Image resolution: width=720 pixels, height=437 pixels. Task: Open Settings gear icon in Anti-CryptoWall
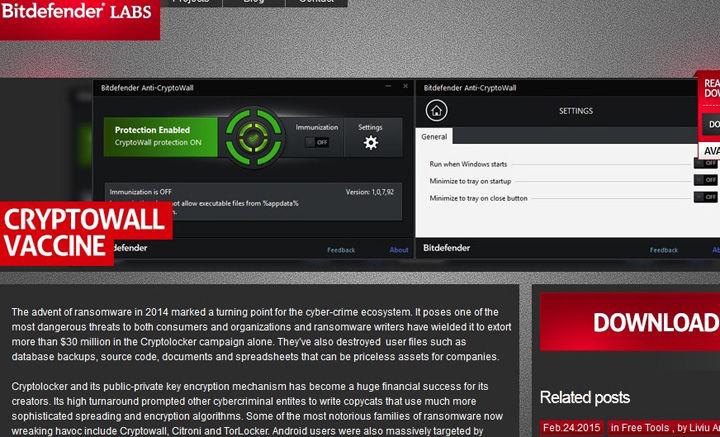tap(371, 143)
